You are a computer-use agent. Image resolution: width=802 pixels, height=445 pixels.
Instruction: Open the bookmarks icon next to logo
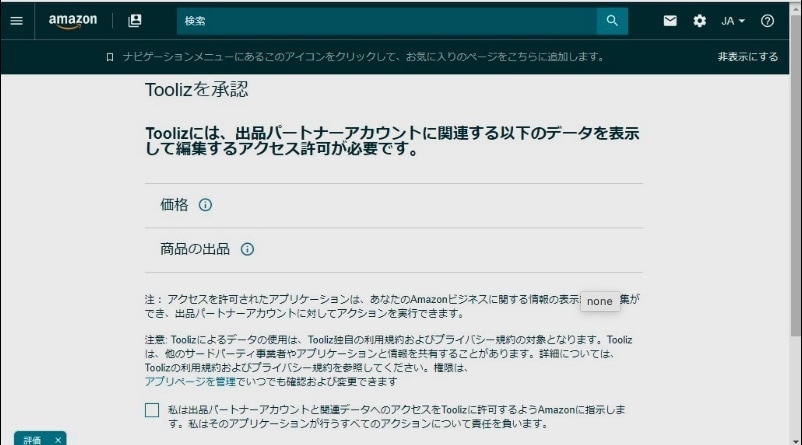tap(135, 20)
